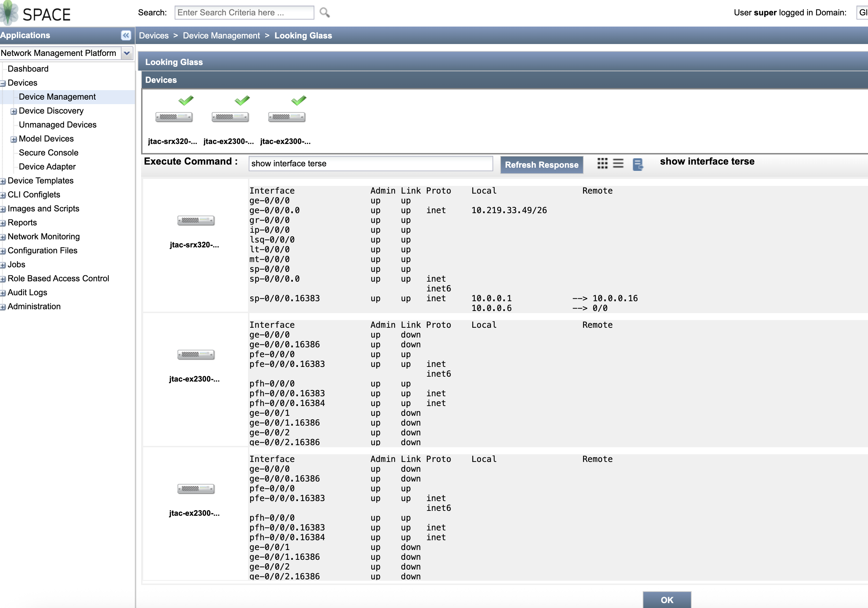Select the first jtac-srx320 device icon
Viewport: 868px width, 608px height.
[174, 117]
